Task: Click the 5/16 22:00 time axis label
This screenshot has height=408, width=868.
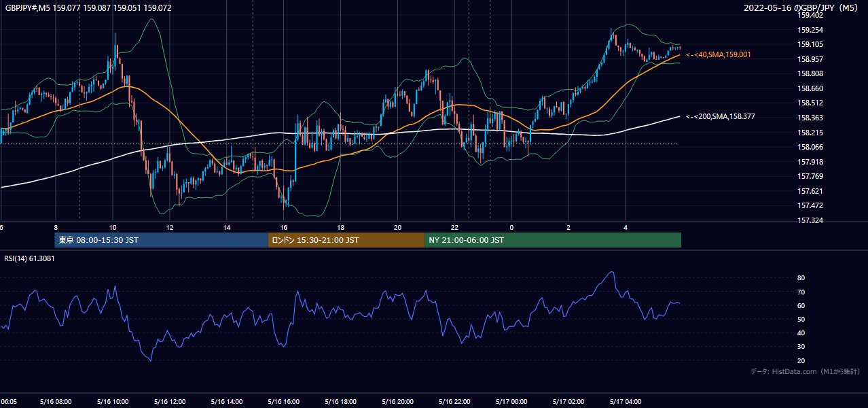Action: [455, 401]
